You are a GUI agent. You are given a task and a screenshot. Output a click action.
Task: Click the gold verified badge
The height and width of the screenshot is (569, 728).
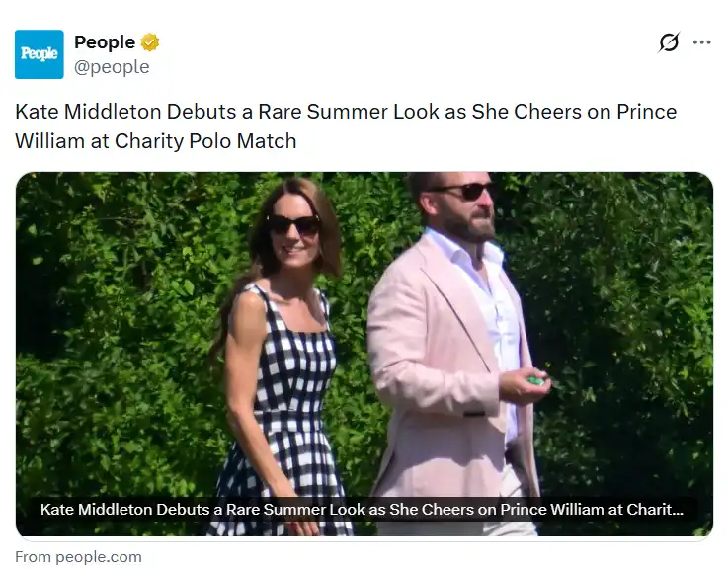tap(150, 42)
